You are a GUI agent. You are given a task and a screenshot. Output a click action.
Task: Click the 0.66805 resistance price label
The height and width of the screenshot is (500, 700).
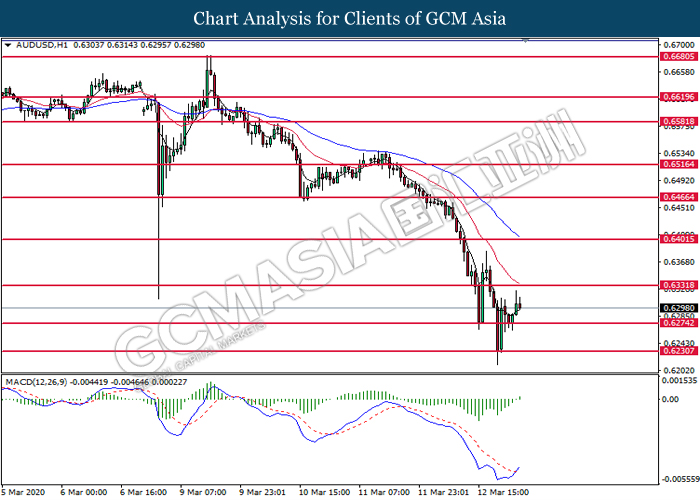tap(679, 57)
